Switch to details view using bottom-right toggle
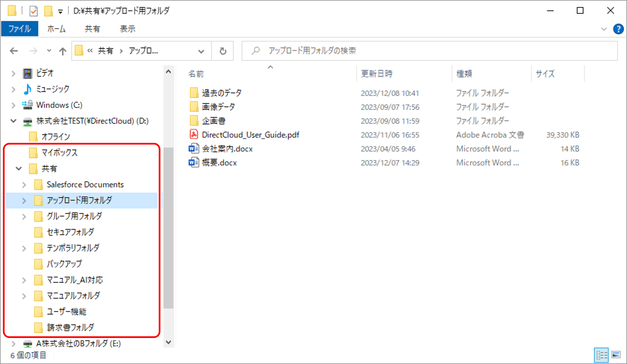The image size is (627, 364). pyautogui.click(x=601, y=355)
